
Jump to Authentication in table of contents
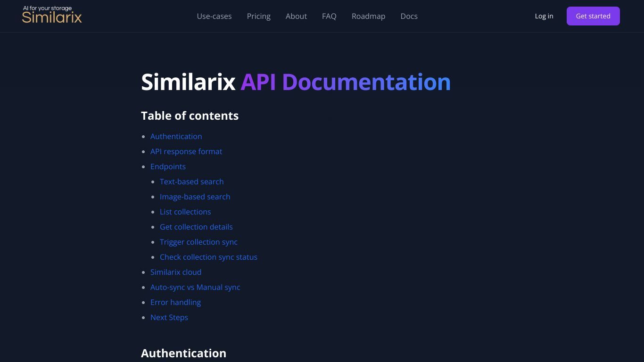point(176,136)
